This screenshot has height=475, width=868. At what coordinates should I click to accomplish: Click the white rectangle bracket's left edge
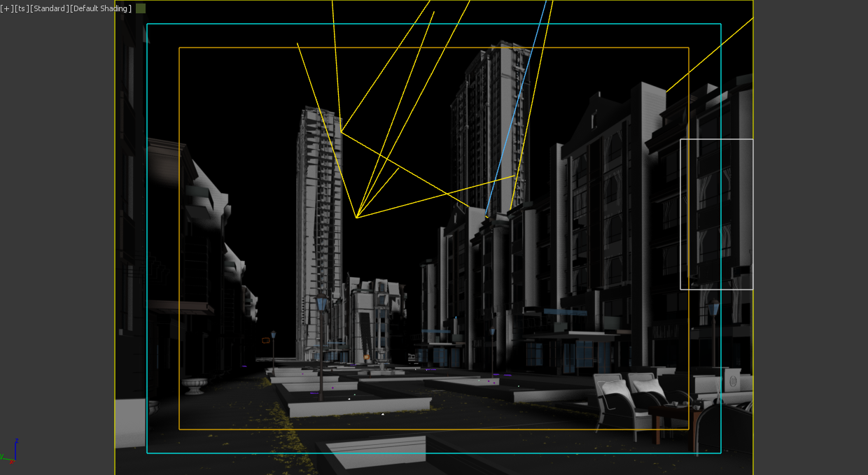click(x=680, y=213)
